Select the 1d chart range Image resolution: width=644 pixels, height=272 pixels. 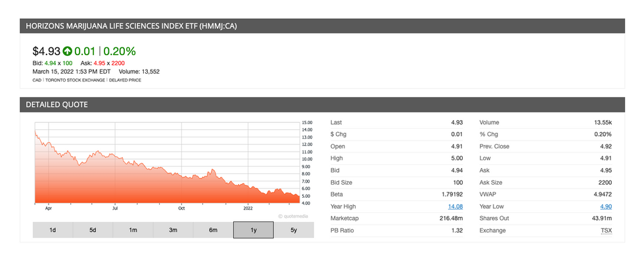point(53,230)
